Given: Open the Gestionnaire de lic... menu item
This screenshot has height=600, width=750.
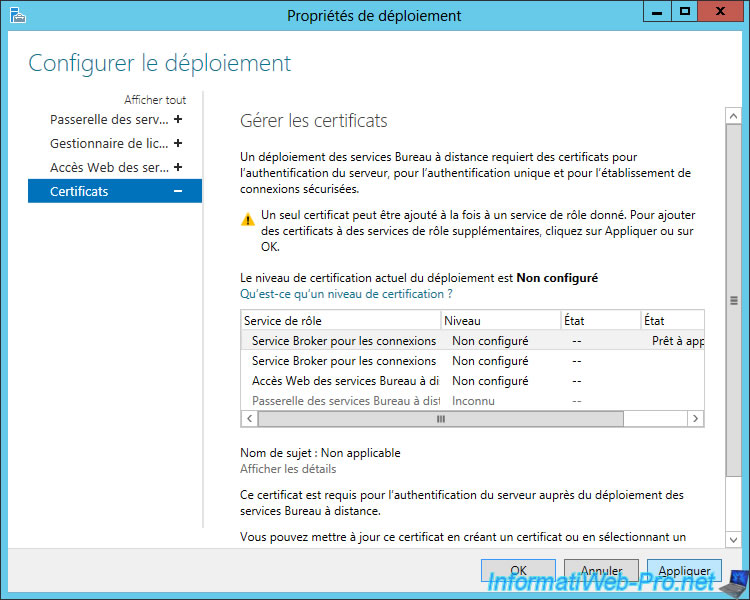Looking at the screenshot, I should coord(109,143).
